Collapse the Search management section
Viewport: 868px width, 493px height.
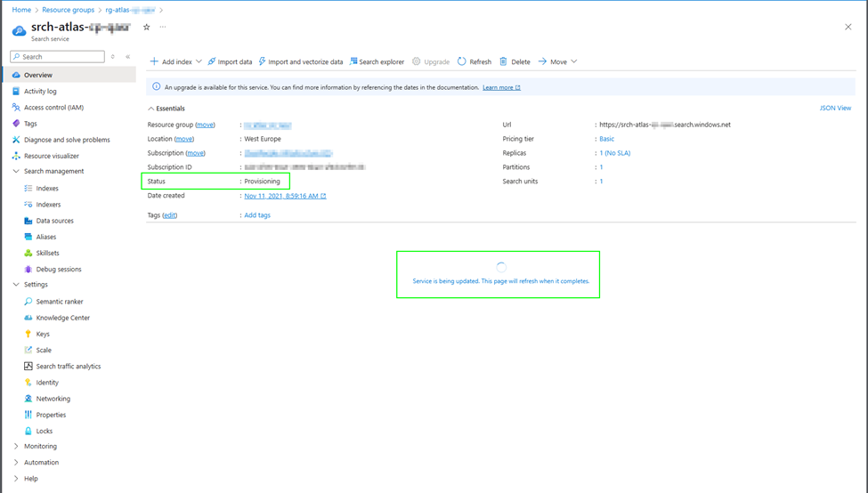click(16, 171)
